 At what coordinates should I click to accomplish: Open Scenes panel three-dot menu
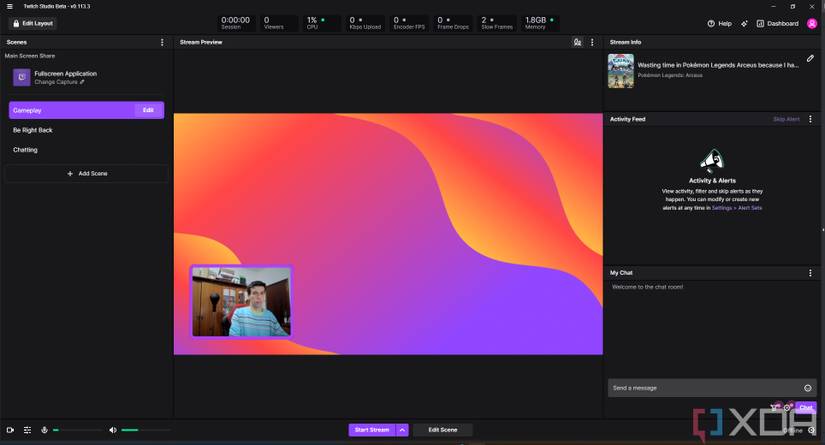point(162,42)
